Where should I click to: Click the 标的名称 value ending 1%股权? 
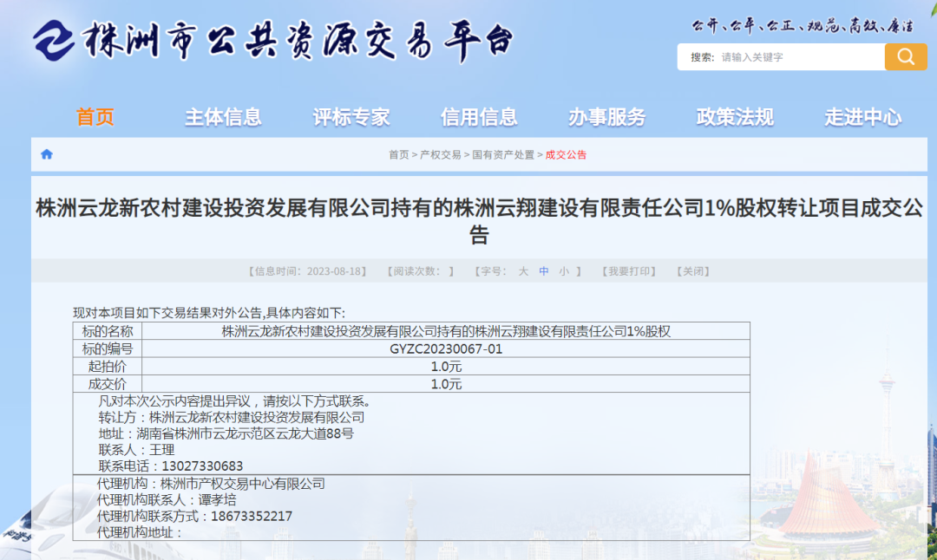click(x=446, y=331)
